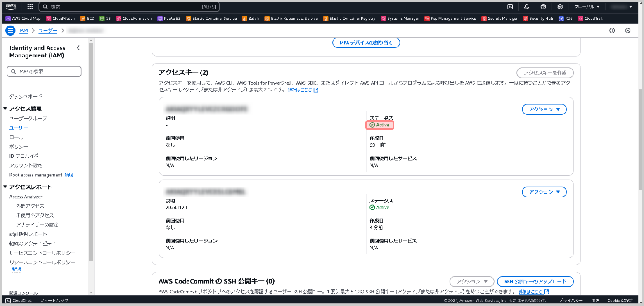
Task: Open 未使用のアクセス in the sidebar
Action: pos(35,215)
